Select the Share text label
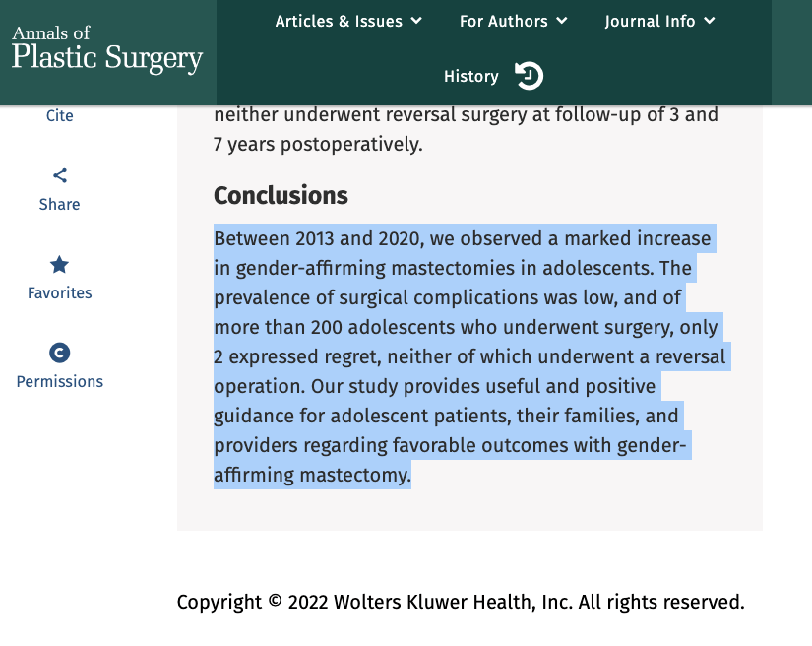812x646 pixels. (x=60, y=204)
